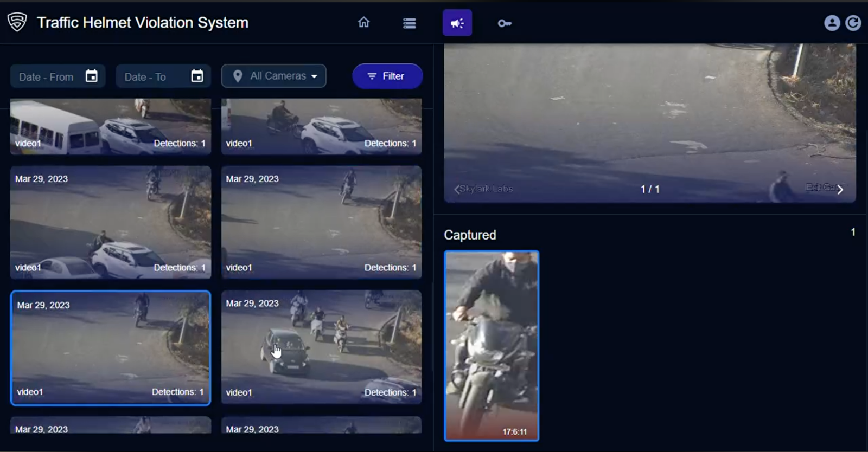This screenshot has height=452, width=868.
Task: Click the large preview image of the road
Action: (x=649, y=119)
